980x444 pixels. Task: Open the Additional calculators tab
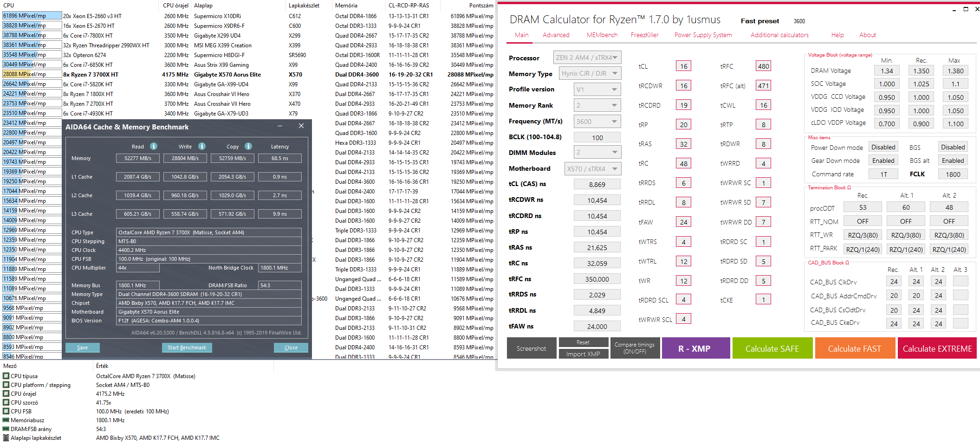pos(779,35)
